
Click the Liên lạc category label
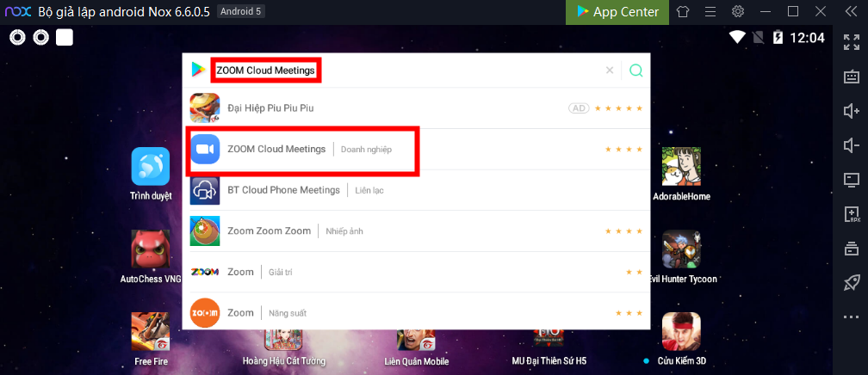[369, 190]
